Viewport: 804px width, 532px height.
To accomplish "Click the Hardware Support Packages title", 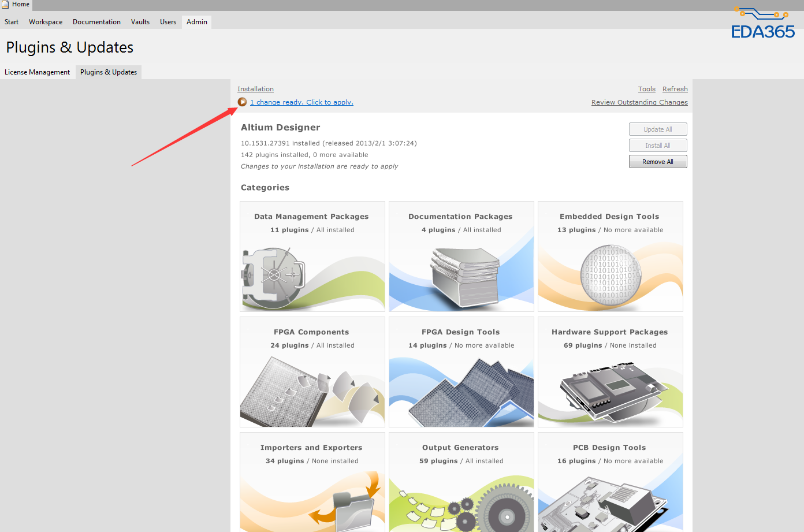I will point(609,332).
